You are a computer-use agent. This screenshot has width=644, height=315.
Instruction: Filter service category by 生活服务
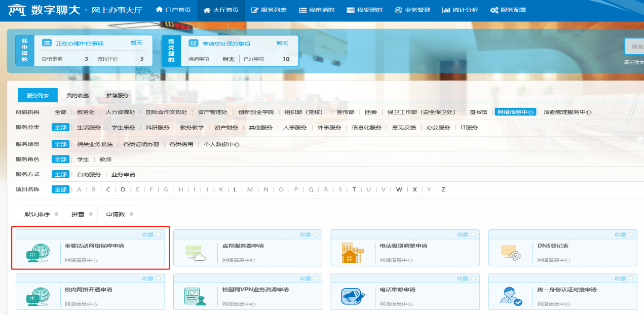89,128
